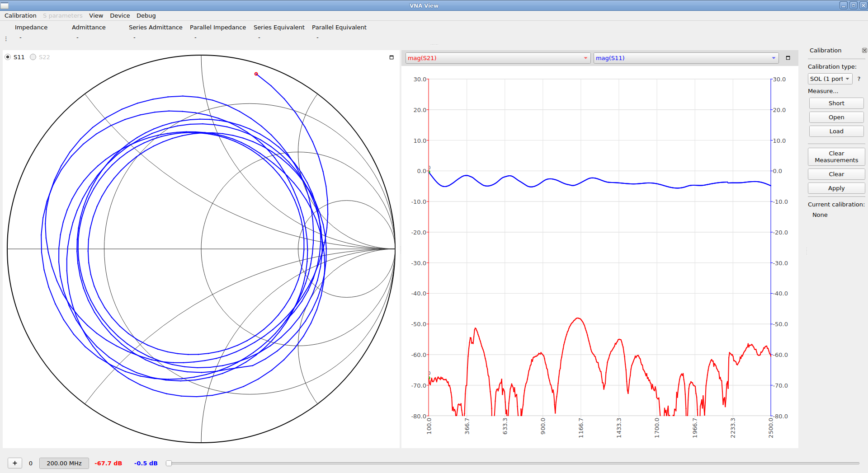Viewport: 868px width, 473px height.
Task: Open the Device menu
Action: coord(120,15)
